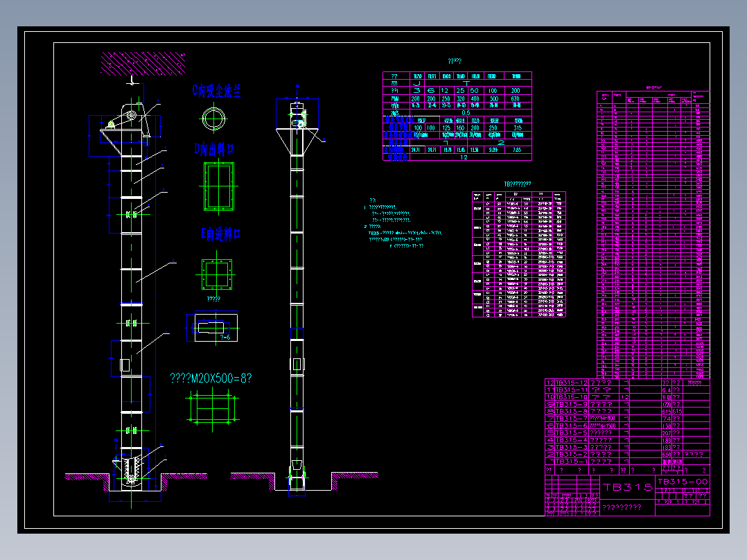Select parts list row TB315-7
The image size is (747, 560).
[627, 419]
